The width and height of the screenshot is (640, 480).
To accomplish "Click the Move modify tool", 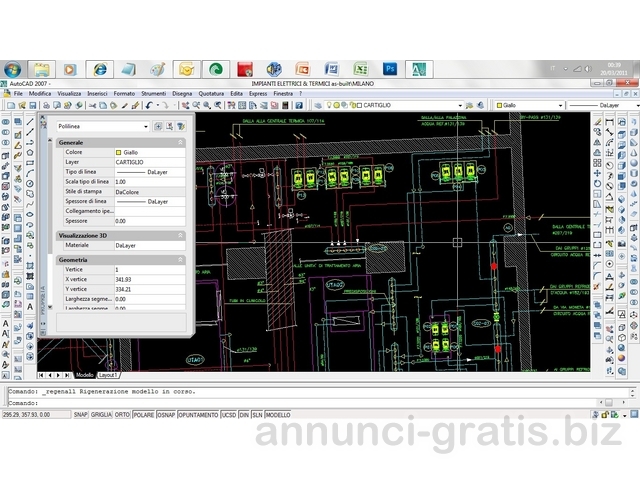I will (598, 173).
